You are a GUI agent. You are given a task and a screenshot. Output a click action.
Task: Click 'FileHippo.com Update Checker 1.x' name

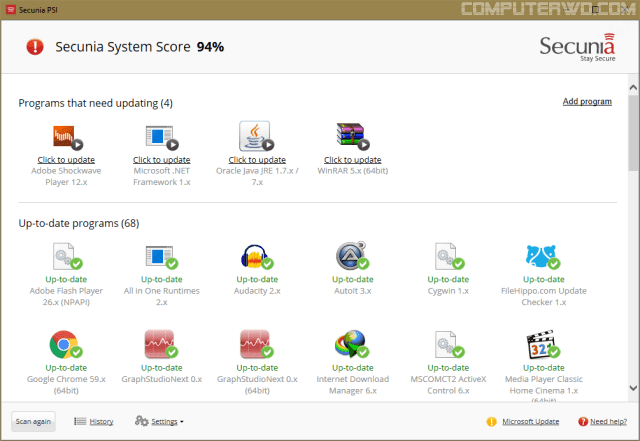click(x=544, y=296)
